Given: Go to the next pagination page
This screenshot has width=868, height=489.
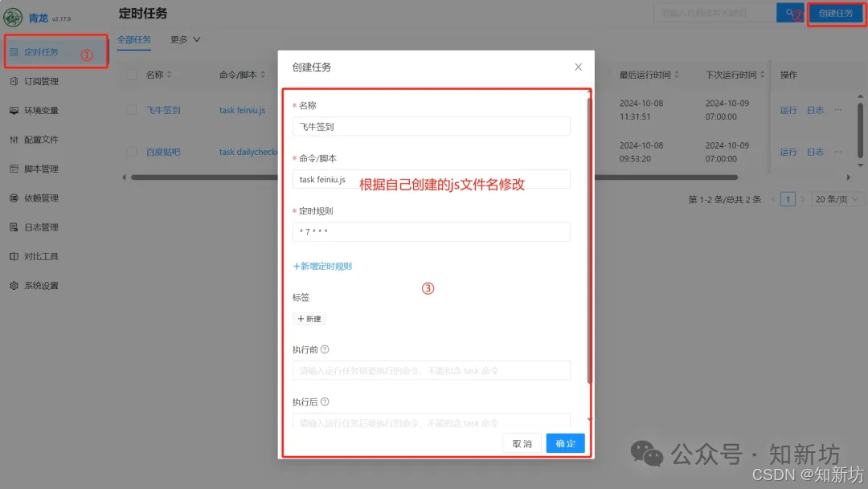Looking at the screenshot, I should coord(802,199).
